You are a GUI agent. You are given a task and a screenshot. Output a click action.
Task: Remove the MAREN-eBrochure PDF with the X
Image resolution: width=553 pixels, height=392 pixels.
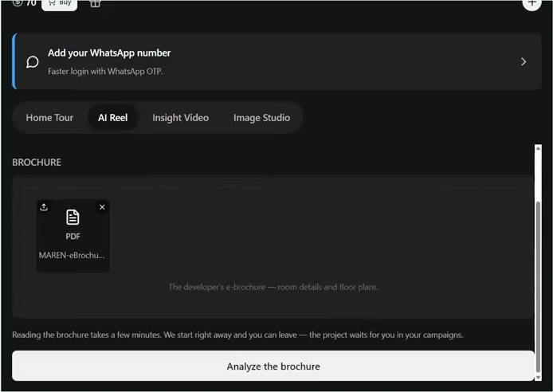coord(102,207)
